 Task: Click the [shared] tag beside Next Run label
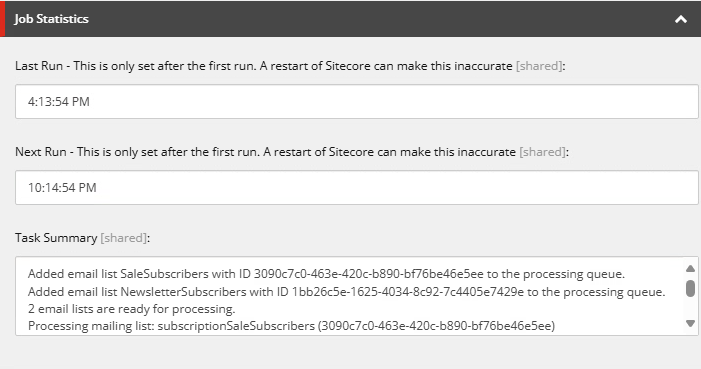coord(542,152)
